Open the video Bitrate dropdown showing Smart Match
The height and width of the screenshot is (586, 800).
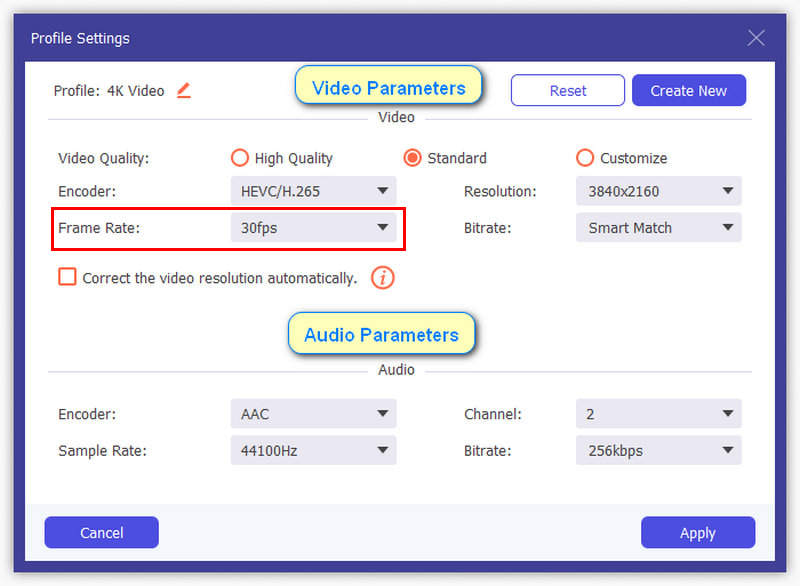point(658,228)
